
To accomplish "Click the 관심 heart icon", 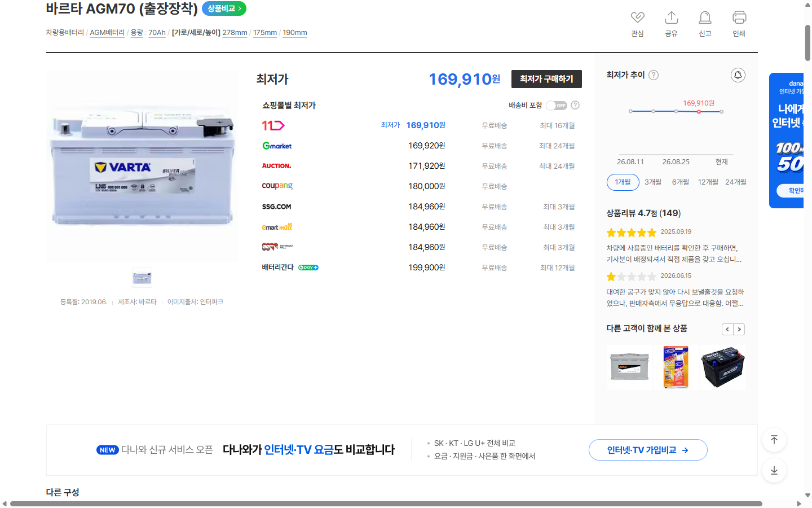I will coord(637,17).
